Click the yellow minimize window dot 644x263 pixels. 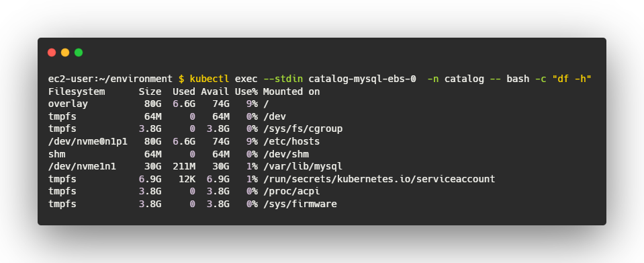pyautogui.click(x=65, y=52)
